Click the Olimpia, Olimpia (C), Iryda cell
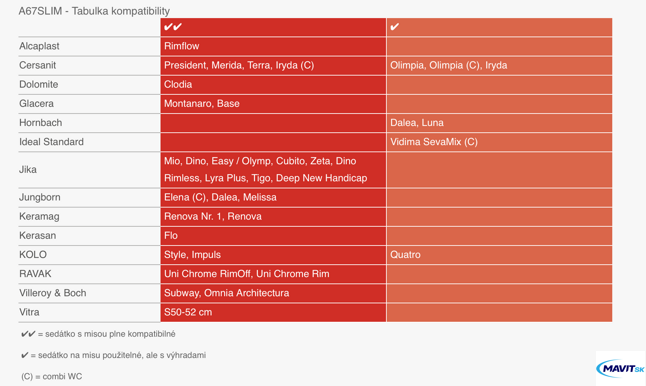Screen dimensions: 646x386 pos(499,65)
